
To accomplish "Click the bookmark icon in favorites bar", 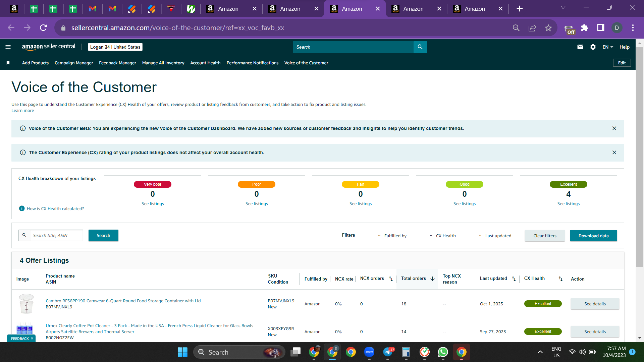I will click(8, 63).
